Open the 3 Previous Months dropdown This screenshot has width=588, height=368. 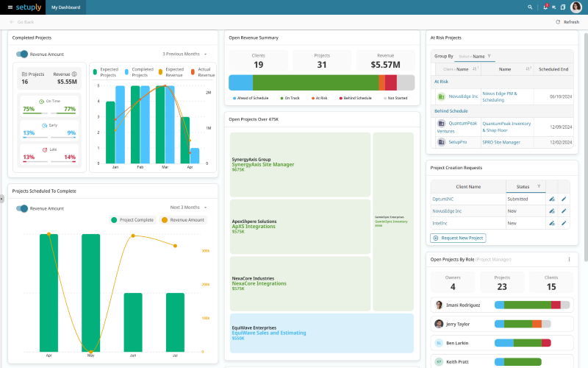click(184, 54)
